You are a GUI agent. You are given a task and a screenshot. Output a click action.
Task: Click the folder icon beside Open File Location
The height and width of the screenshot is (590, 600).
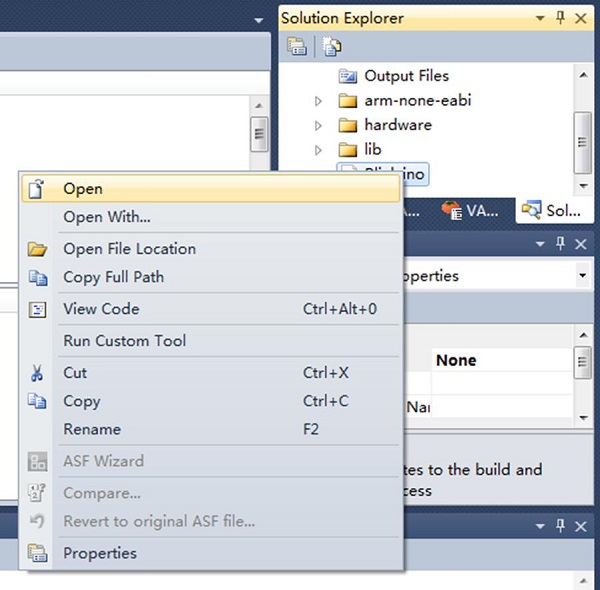tap(38, 249)
